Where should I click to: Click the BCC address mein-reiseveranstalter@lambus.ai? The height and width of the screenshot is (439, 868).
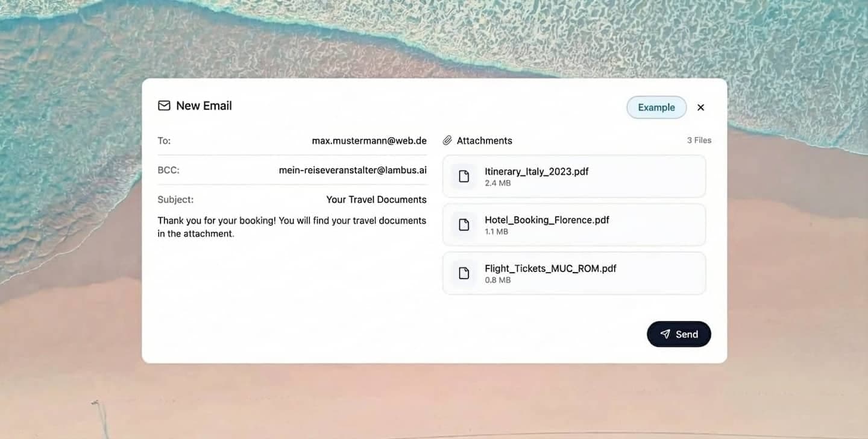353,170
